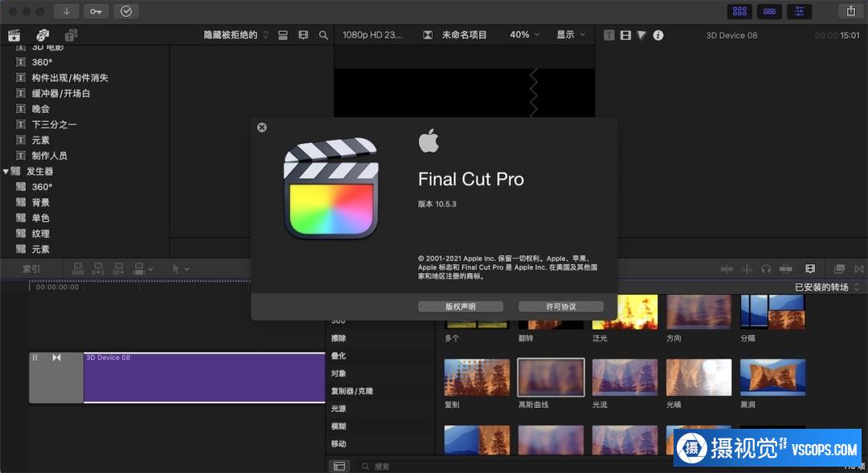Toggle Show Inspector workspace button
Screen dimensions: 868x473
point(800,11)
